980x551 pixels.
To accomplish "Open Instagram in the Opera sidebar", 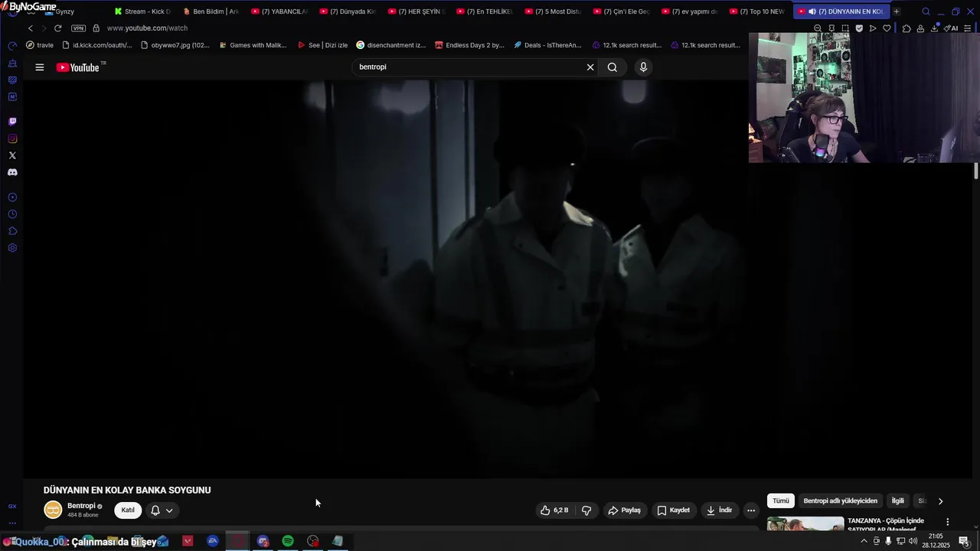I will coord(12,139).
